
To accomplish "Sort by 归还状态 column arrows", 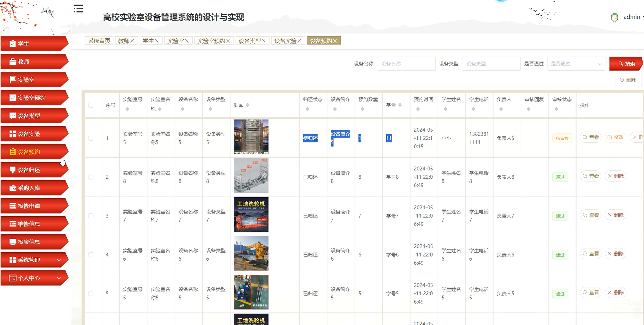I will (x=307, y=109).
